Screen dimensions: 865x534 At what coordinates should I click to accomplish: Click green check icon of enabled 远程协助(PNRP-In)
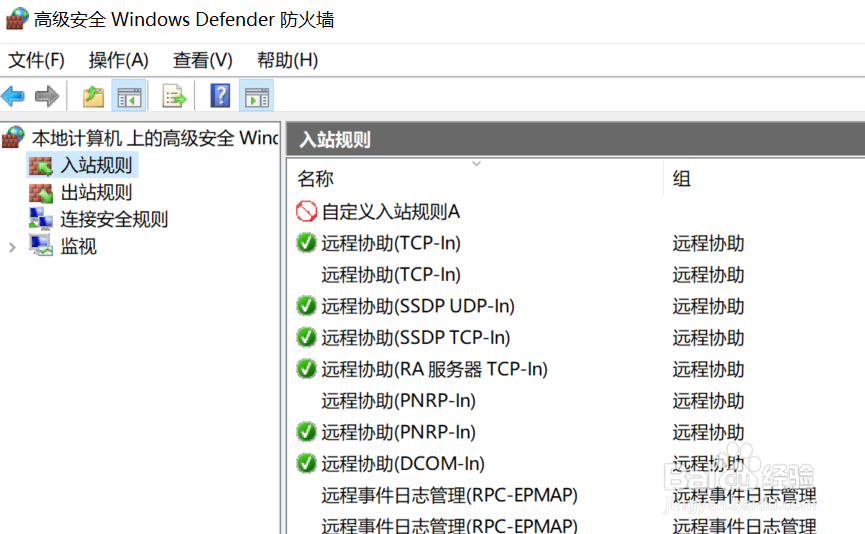coord(306,432)
